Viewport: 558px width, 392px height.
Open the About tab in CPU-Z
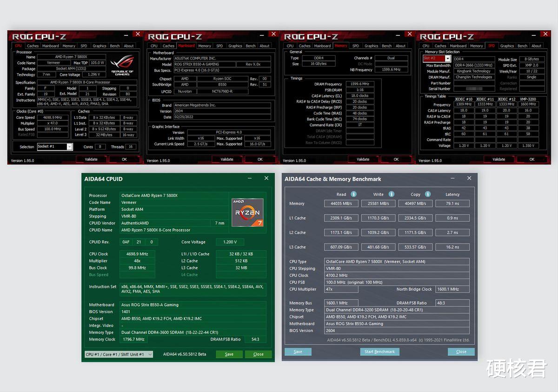click(x=129, y=46)
